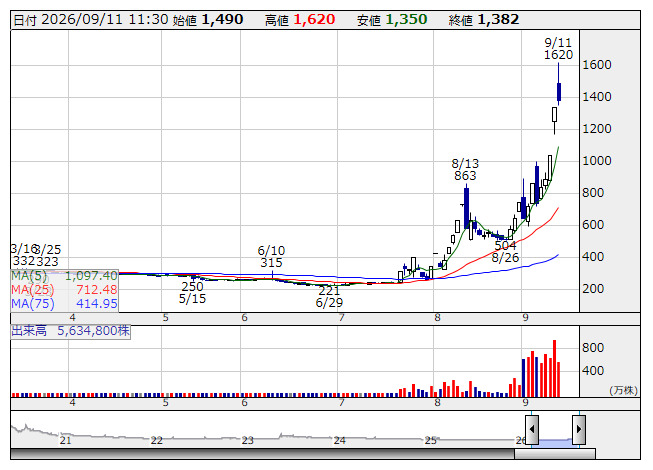Click the (万株) unit label
Viewport: 653px width, 470px height.
point(623,390)
